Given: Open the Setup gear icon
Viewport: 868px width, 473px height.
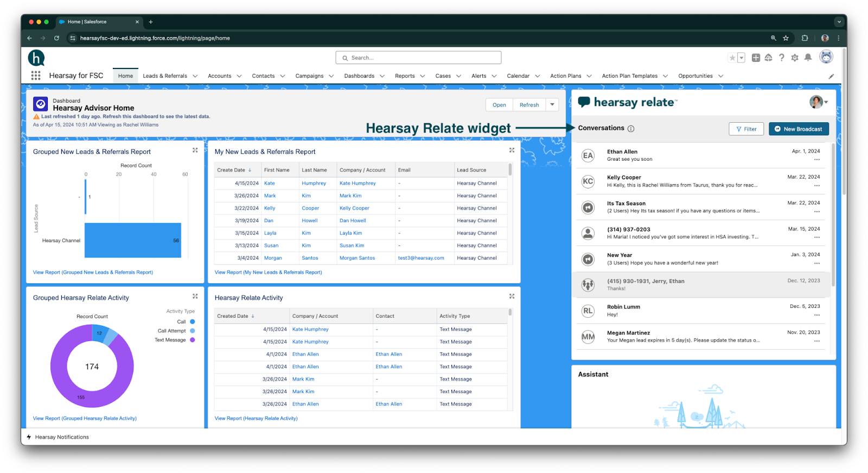Looking at the screenshot, I should click(x=795, y=58).
